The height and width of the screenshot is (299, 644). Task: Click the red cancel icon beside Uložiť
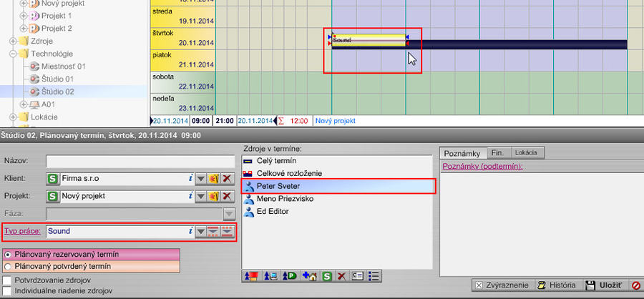(x=635, y=285)
